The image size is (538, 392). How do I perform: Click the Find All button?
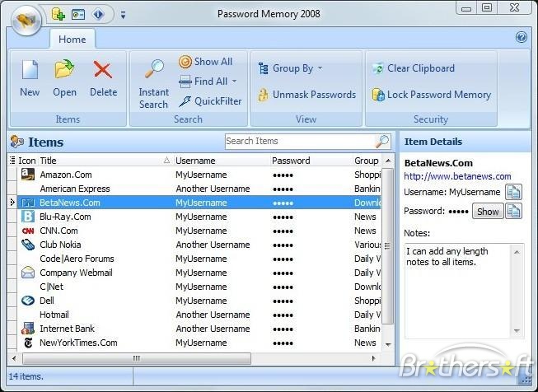click(x=204, y=82)
